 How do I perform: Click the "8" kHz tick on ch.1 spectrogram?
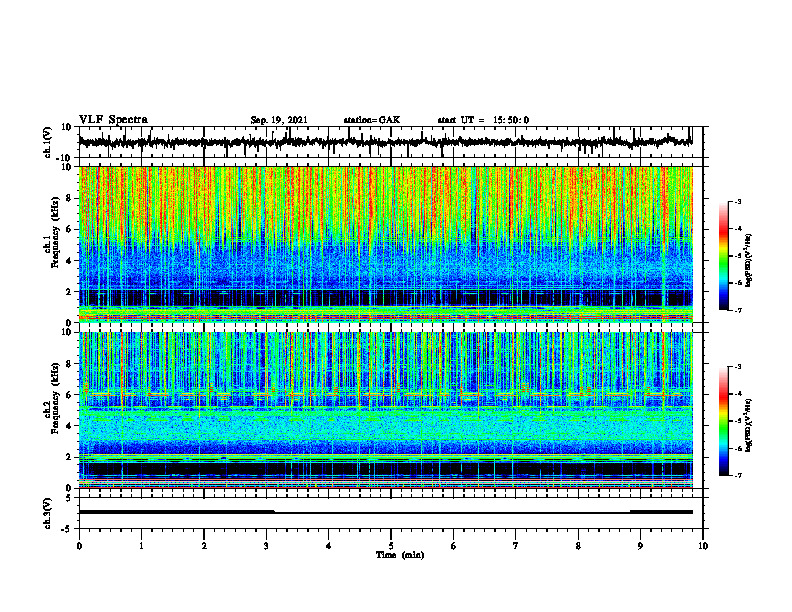pyautogui.click(x=69, y=198)
